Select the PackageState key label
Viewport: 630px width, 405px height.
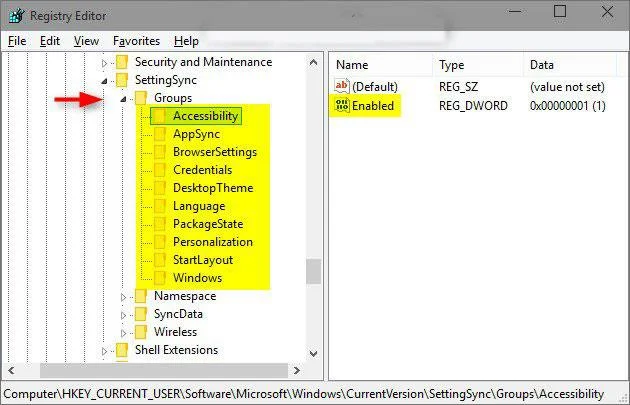point(208,224)
